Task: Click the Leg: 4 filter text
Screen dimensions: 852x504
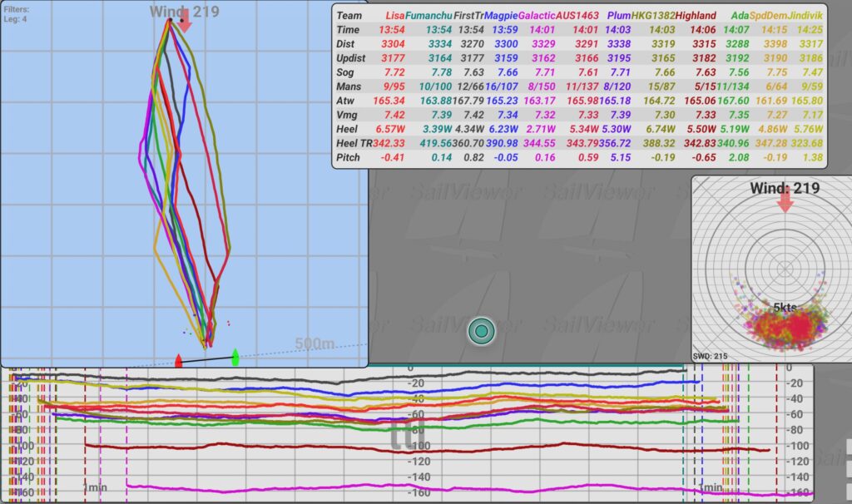Action: coord(15,19)
